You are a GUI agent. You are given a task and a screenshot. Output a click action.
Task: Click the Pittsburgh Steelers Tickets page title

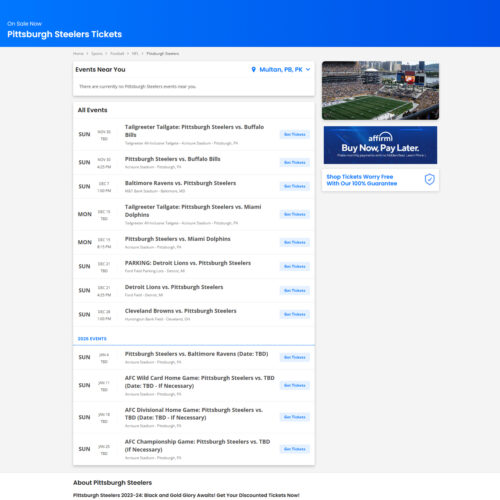[65, 34]
